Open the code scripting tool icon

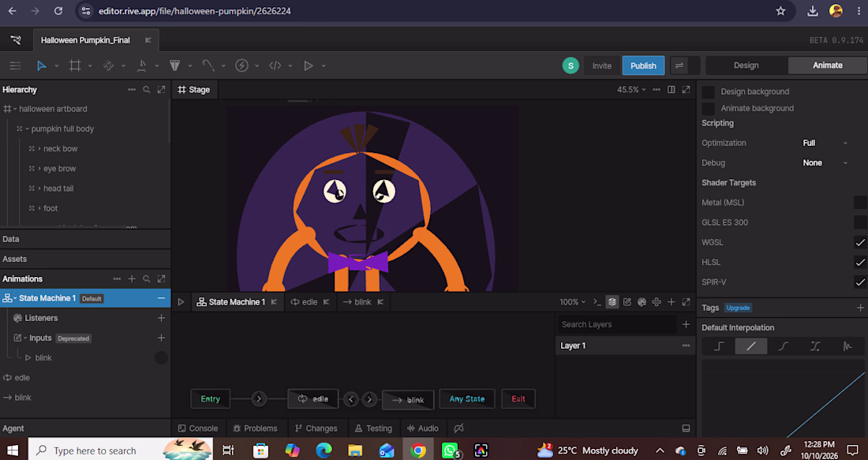[275, 65]
